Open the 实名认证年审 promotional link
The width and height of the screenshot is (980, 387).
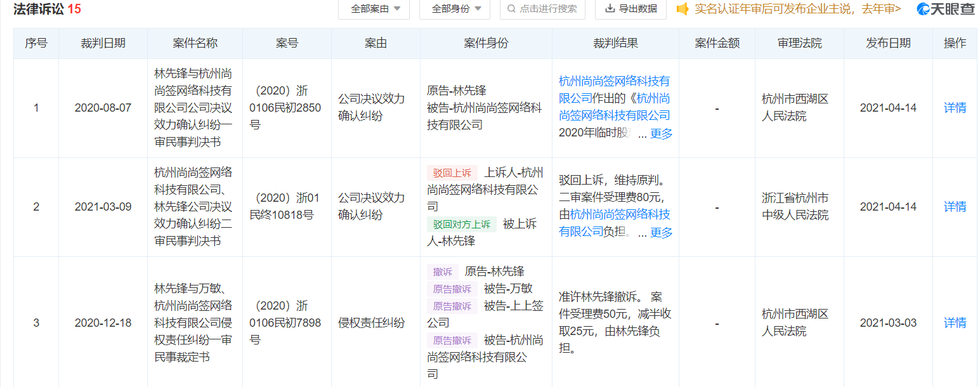click(798, 9)
